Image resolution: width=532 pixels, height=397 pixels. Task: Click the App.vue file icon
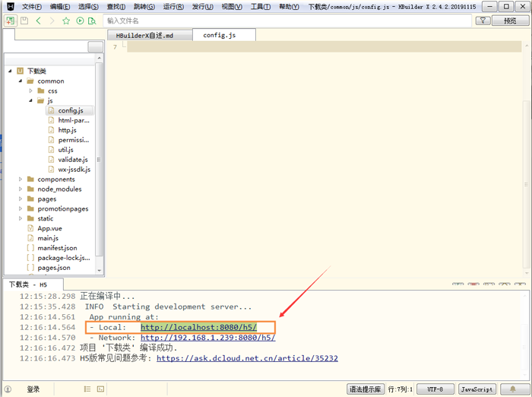[x=30, y=228]
